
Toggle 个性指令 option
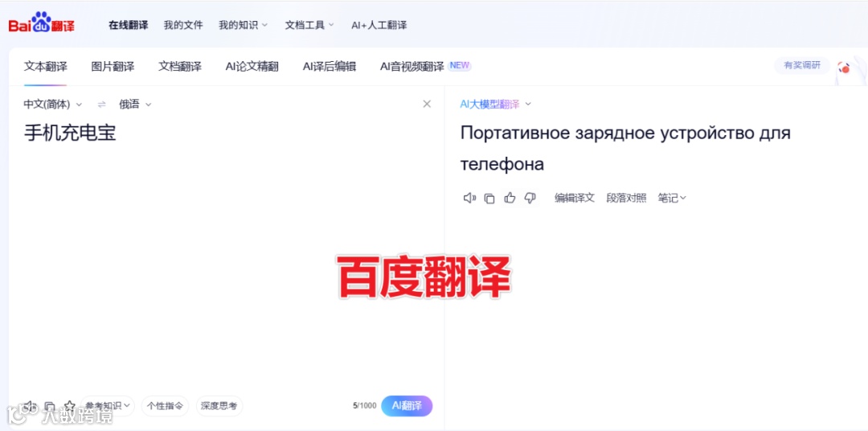[x=165, y=405]
